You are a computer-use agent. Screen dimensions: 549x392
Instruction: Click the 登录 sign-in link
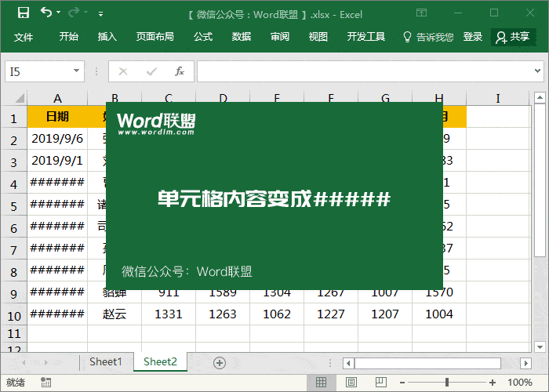click(473, 36)
